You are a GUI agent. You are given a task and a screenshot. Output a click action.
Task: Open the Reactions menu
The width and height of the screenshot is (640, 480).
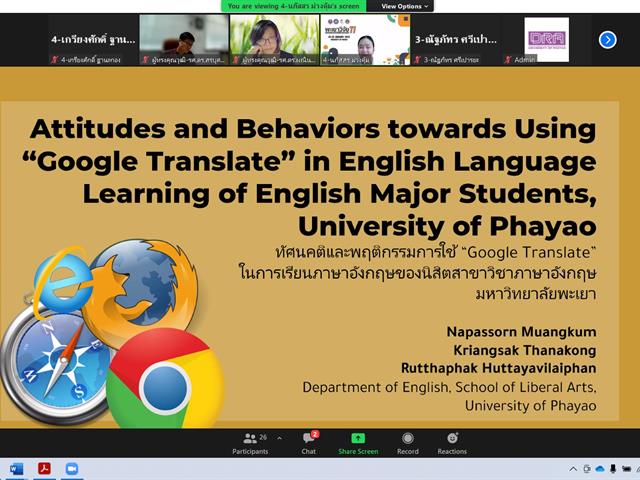pyautogui.click(x=452, y=443)
